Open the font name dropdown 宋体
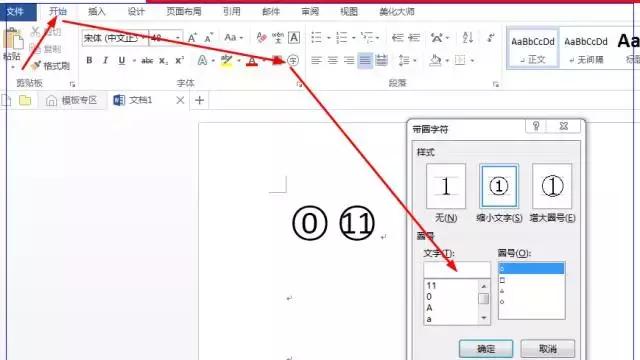640x360 pixels. [x=115, y=38]
